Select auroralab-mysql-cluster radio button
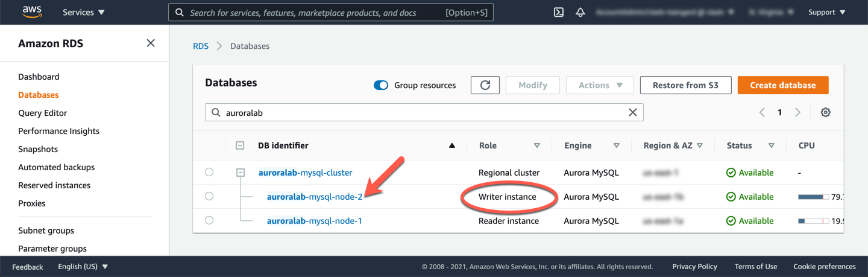868x277 pixels. [x=209, y=172]
